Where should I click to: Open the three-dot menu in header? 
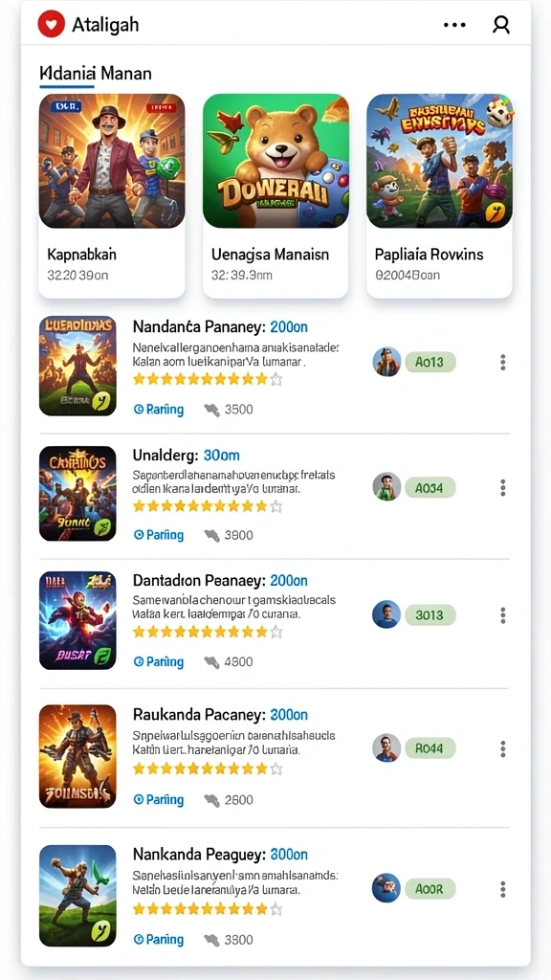tap(454, 25)
